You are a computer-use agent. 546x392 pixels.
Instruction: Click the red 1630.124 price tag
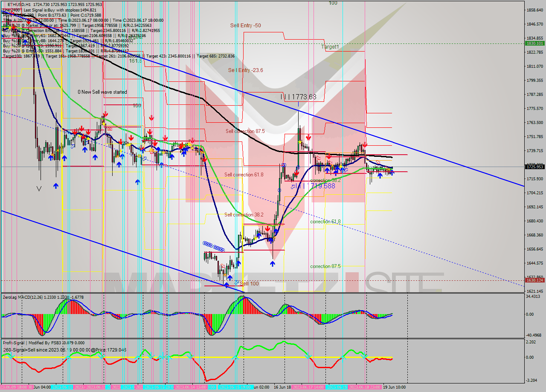pos(534,280)
